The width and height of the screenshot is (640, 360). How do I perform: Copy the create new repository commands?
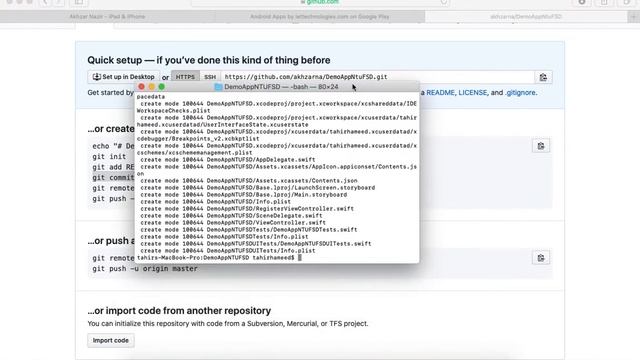(541, 146)
